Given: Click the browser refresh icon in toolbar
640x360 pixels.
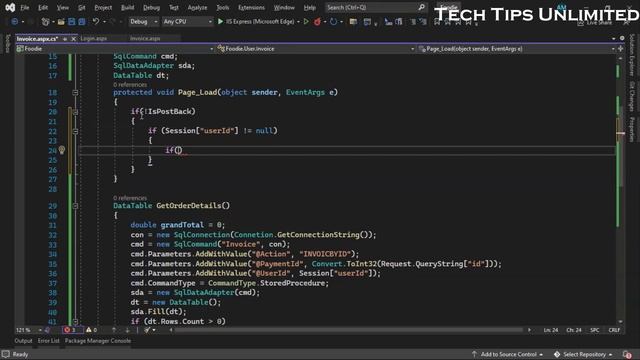Looking at the screenshot, I should click(x=333, y=22).
